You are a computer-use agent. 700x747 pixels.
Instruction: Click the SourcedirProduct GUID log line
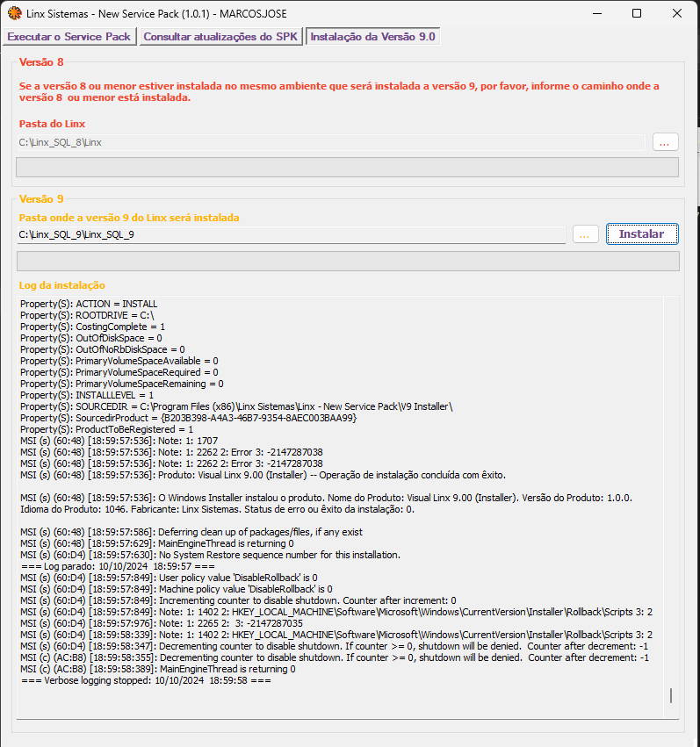(189, 419)
